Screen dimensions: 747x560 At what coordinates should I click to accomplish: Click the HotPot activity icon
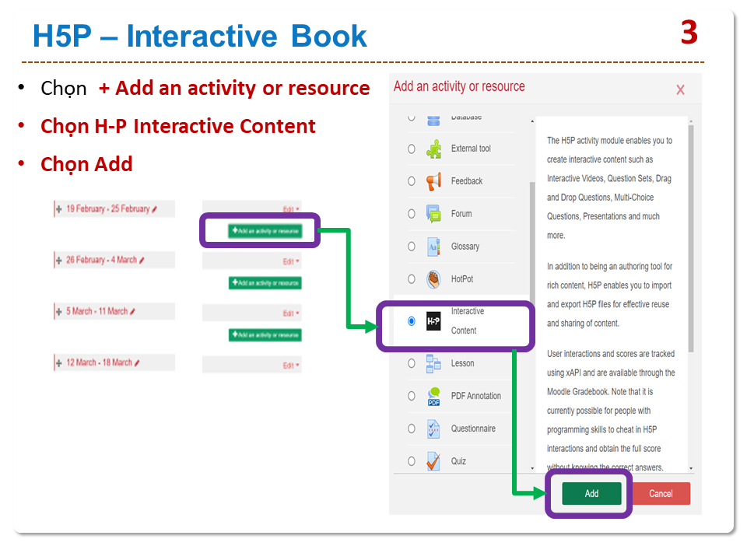[x=433, y=279]
